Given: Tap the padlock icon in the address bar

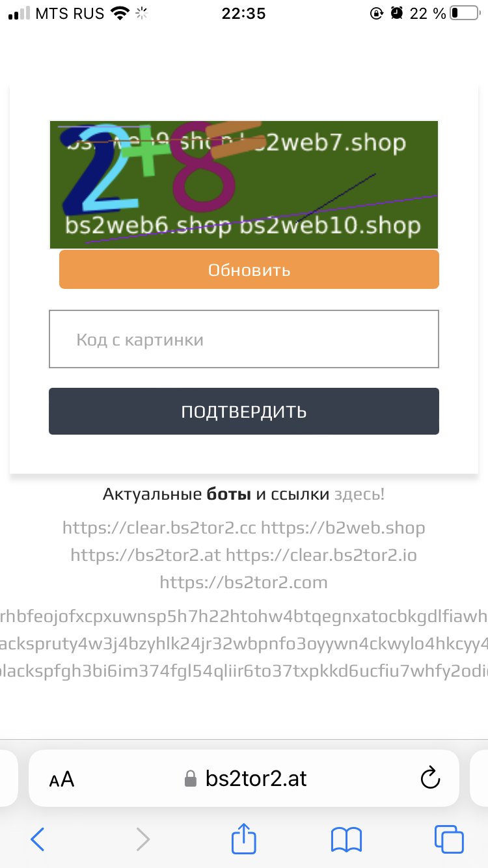Looking at the screenshot, I should [191, 779].
